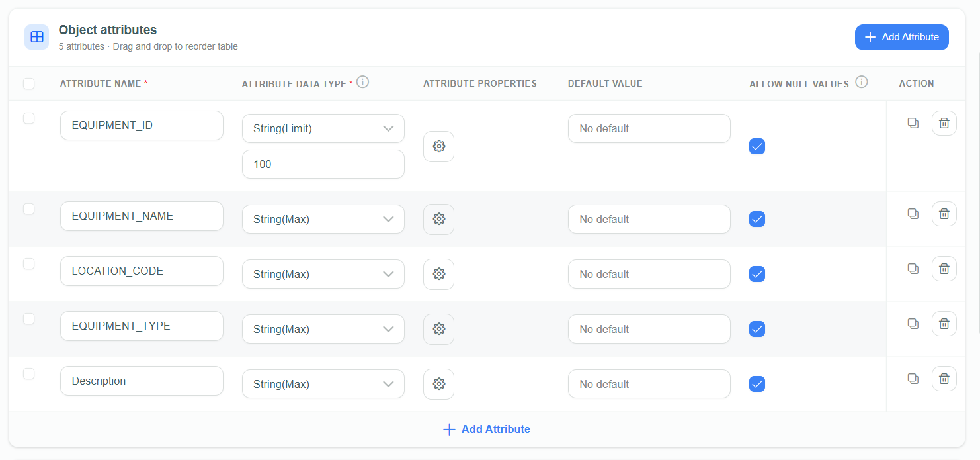Delete the EQUIPMENT_NAME attribute
This screenshot has width=980, height=460.
tap(944, 214)
